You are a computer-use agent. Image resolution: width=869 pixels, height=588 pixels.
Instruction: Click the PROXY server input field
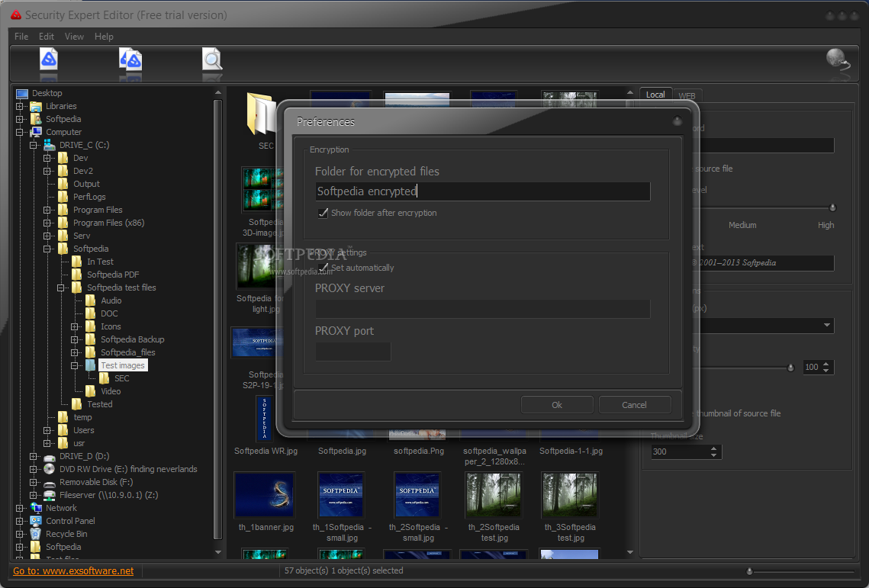click(483, 309)
